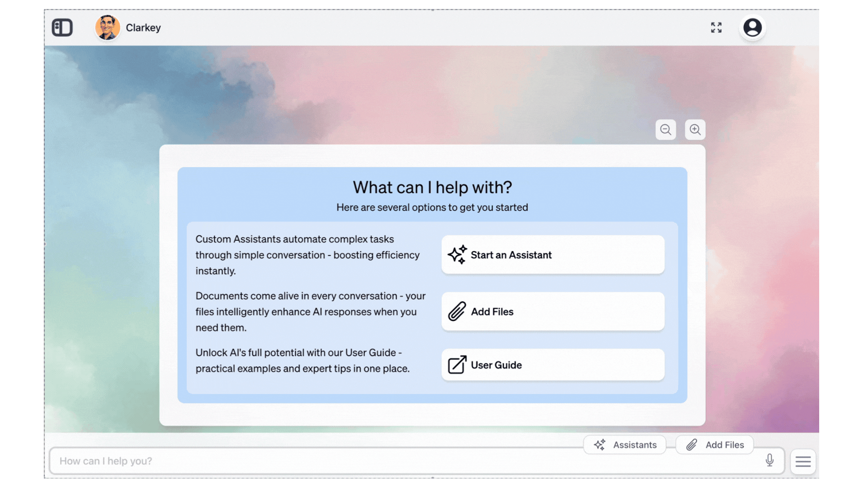Image resolution: width=868 pixels, height=488 pixels.
Task: Click the fullscreen expand icon
Action: point(716,28)
